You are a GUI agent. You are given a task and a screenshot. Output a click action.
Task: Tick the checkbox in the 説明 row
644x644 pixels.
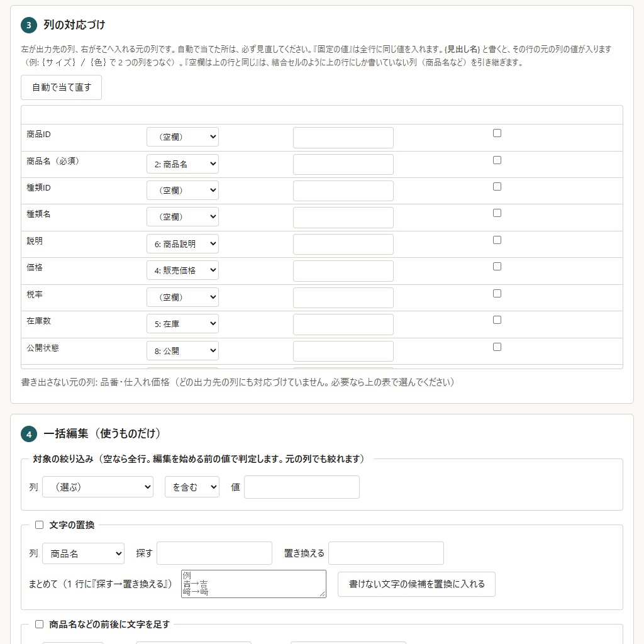point(497,240)
